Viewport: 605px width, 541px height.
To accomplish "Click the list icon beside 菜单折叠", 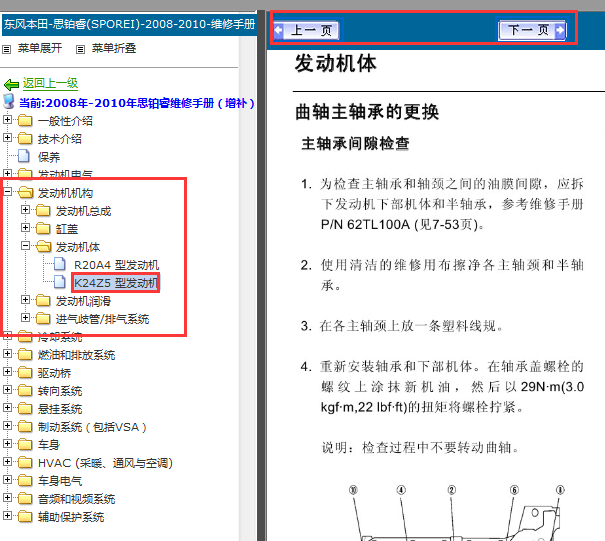I will click(x=80, y=49).
